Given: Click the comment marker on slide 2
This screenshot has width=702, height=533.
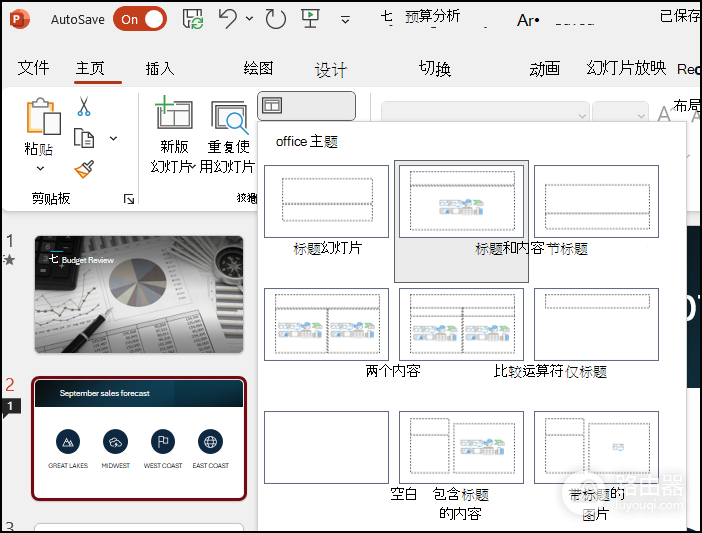Looking at the screenshot, I should click(10, 407).
